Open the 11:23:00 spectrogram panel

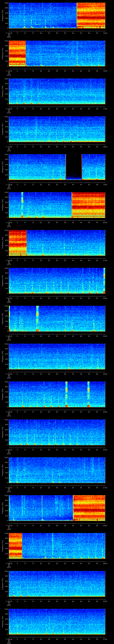pos(57,357)
